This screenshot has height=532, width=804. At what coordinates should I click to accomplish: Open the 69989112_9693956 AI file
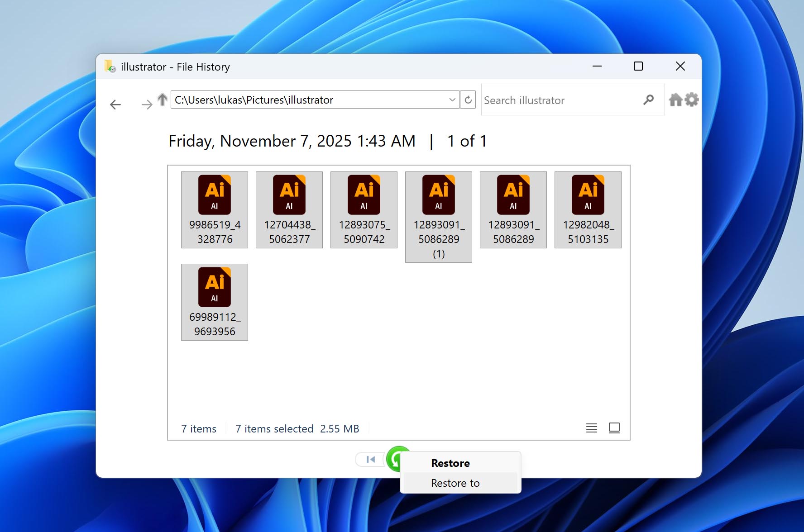click(214, 302)
